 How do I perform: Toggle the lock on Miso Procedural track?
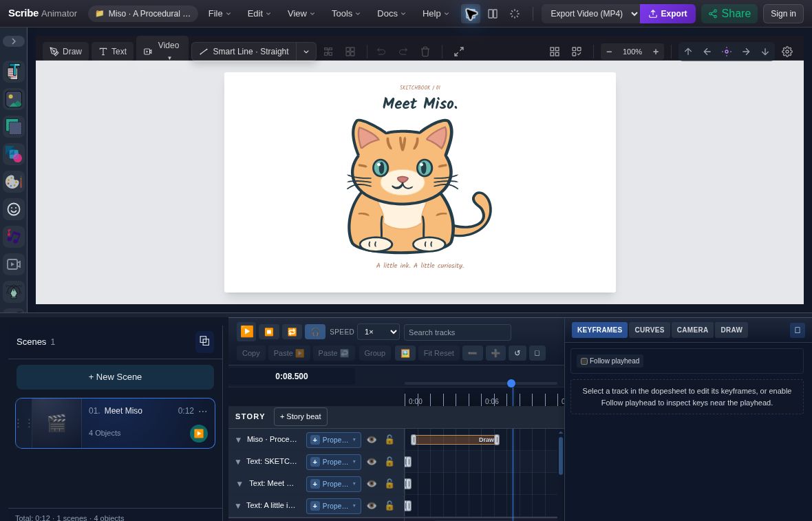coord(389,440)
